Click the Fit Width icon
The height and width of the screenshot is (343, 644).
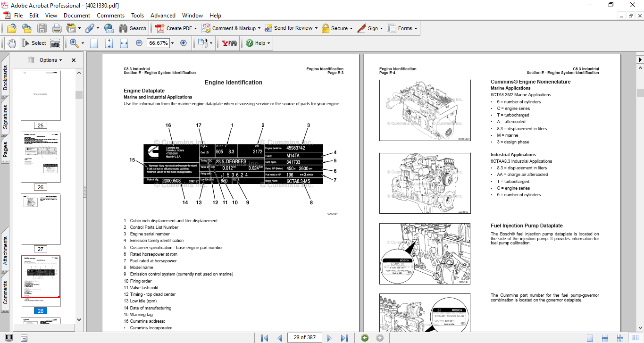[124, 43]
